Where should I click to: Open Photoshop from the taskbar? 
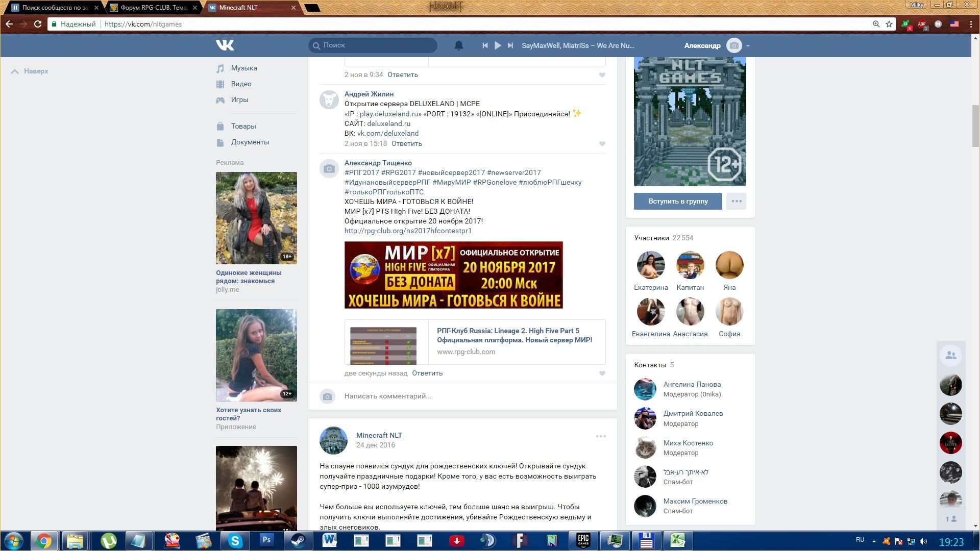point(266,540)
